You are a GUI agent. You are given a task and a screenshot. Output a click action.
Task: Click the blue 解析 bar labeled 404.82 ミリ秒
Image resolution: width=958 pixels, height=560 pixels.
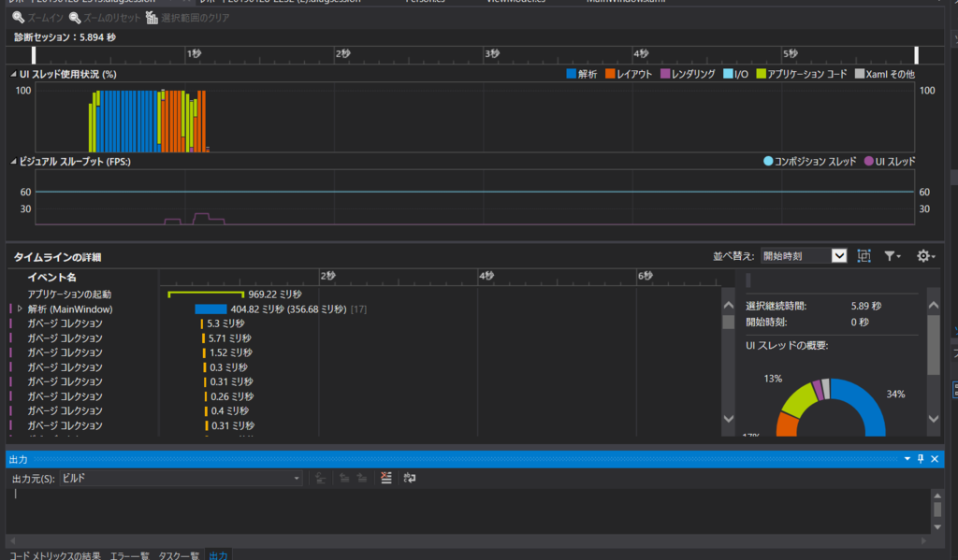point(210,309)
